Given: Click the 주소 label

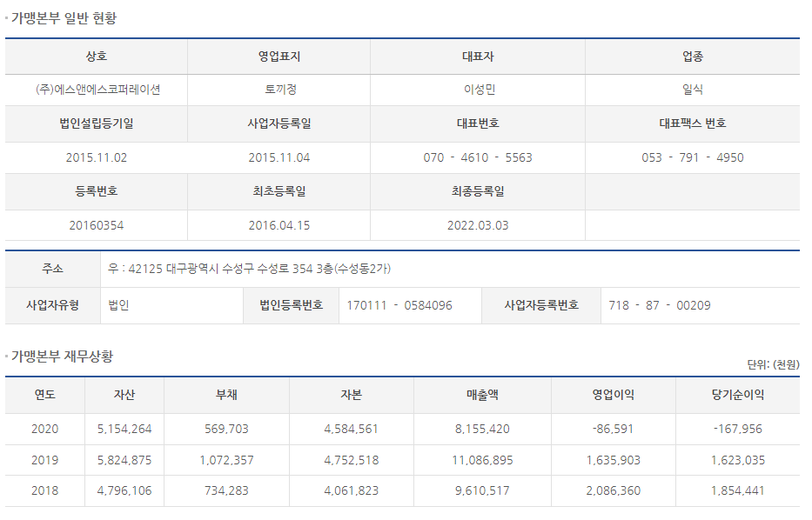Looking at the screenshot, I should point(53,269).
